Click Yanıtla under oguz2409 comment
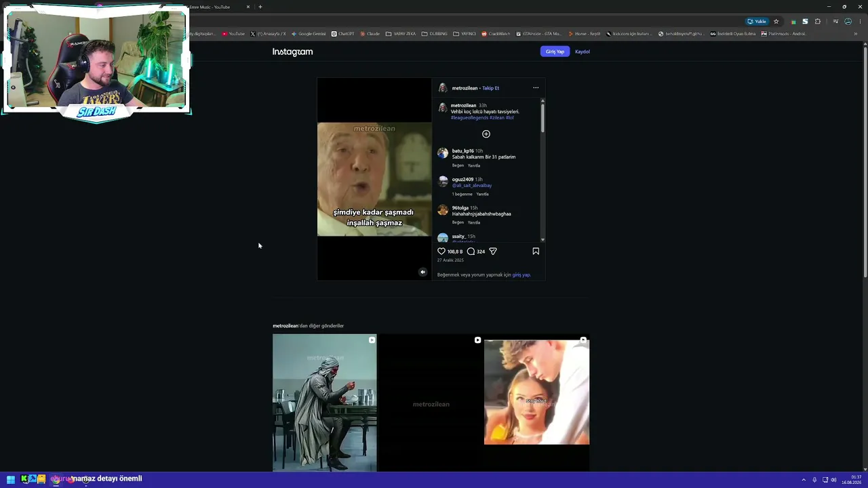Image resolution: width=868 pixels, height=488 pixels. (482, 194)
